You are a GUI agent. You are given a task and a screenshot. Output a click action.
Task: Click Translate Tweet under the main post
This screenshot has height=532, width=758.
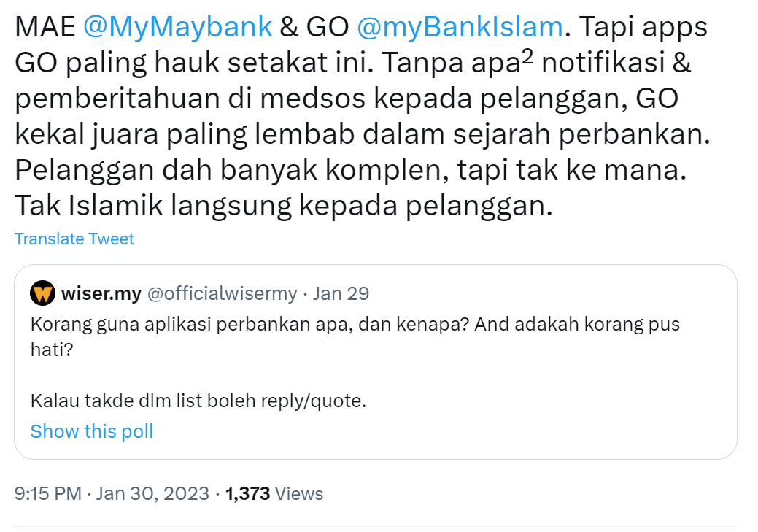(x=74, y=239)
